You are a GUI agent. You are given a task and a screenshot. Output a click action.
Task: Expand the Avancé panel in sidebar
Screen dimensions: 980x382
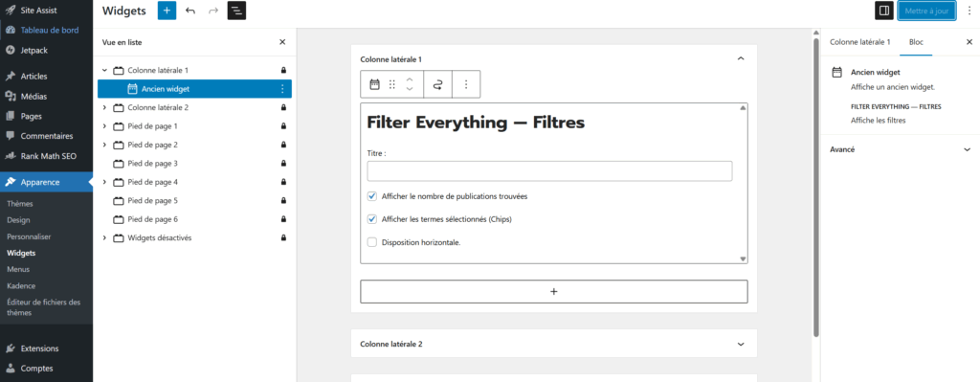pyautogui.click(x=900, y=150)
